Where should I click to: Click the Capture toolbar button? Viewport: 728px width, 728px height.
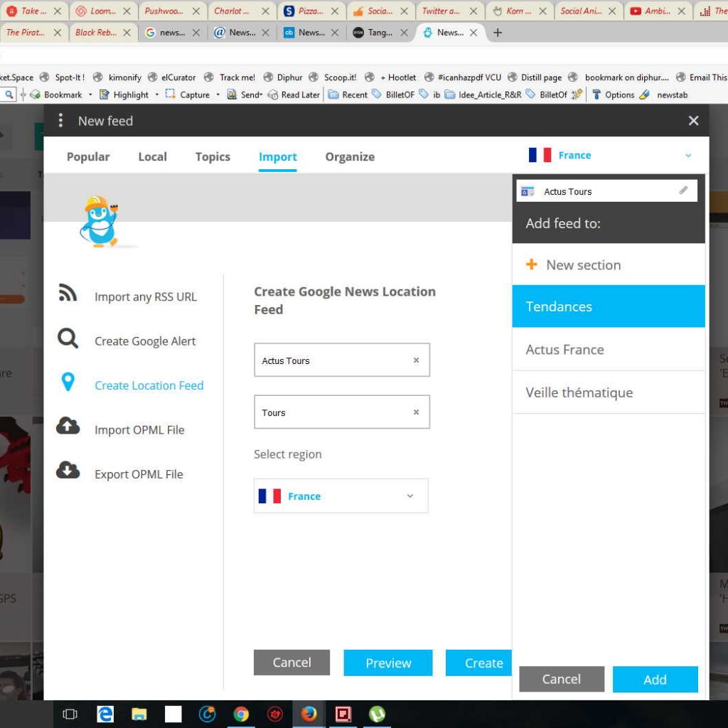[x=188, y=95]
